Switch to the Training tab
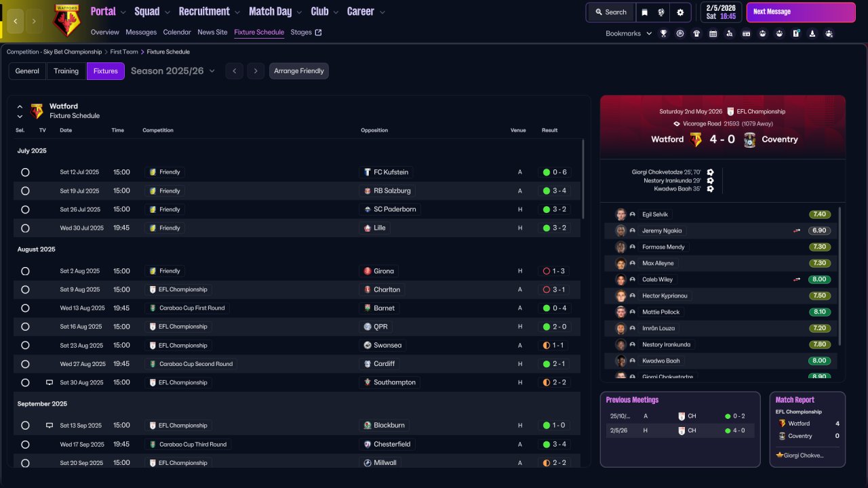Image resolution: width=868 pixels, height=488 pixels. coord(66,71)
